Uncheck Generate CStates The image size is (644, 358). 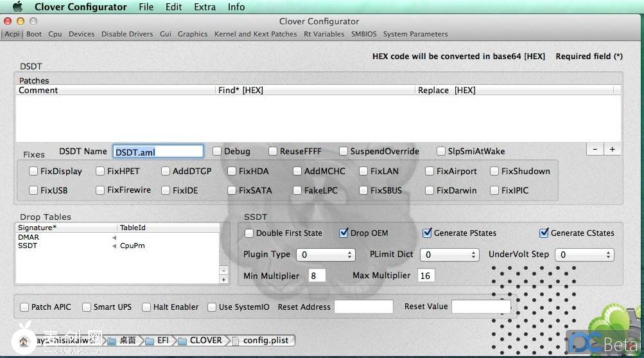click(x=544, y=233)
